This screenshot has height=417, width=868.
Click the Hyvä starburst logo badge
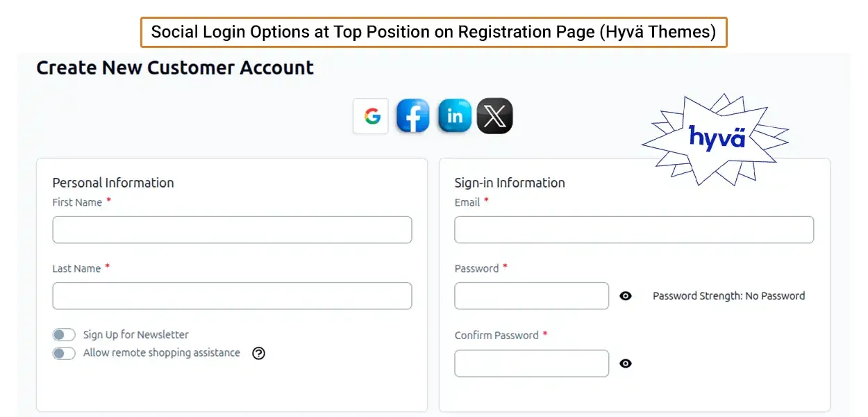(x=716, y=138)
